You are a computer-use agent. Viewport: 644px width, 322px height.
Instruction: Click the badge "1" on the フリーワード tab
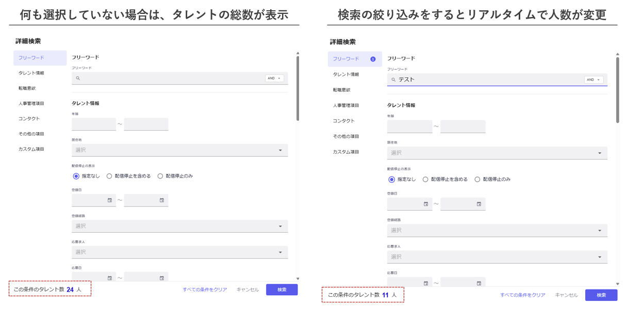coord(373,59)
